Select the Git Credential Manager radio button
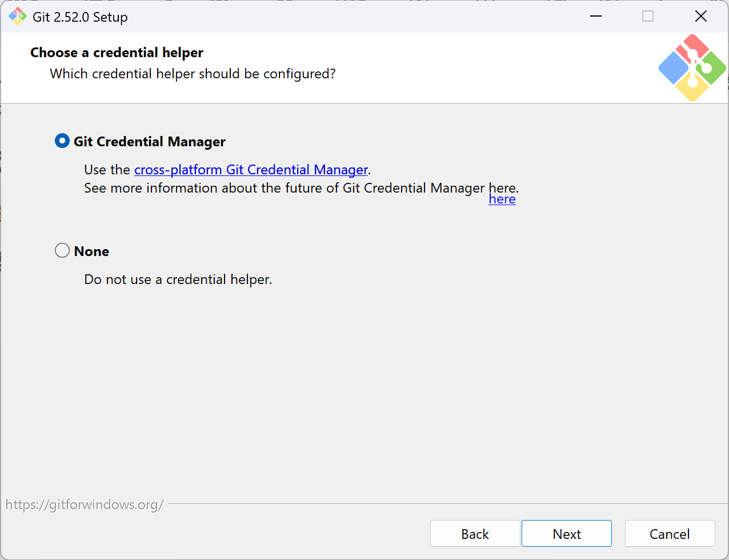Screen dimensions: 729x560 [x=62, y=141]
